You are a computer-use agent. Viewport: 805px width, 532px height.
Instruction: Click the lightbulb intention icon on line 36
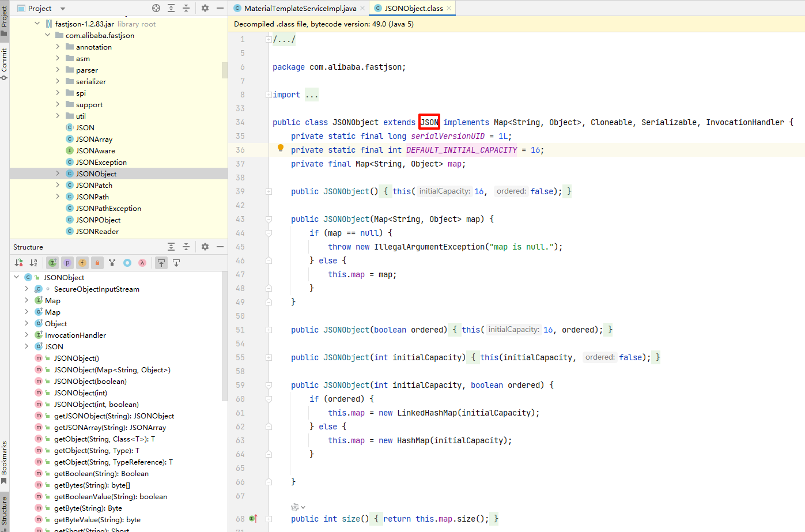click(281, 149)
